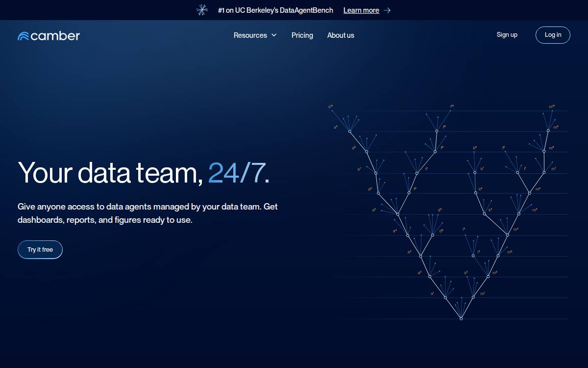The width and height of the screenshot is (588, 368).
Task: Click the tree diagram graphic
Action: pyautogui.click(x=448, y=212)
